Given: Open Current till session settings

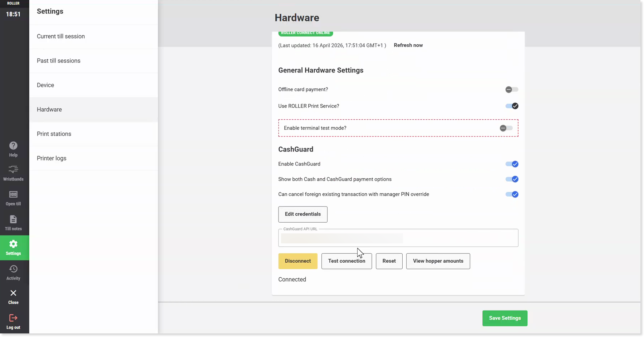Looking at the screenshot, I should coord(61,36).
